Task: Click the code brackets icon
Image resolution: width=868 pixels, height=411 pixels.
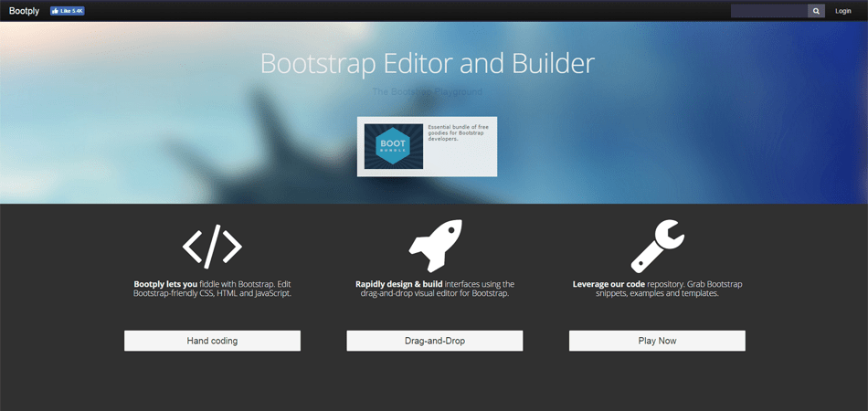Action: click(x=212, y=247)
